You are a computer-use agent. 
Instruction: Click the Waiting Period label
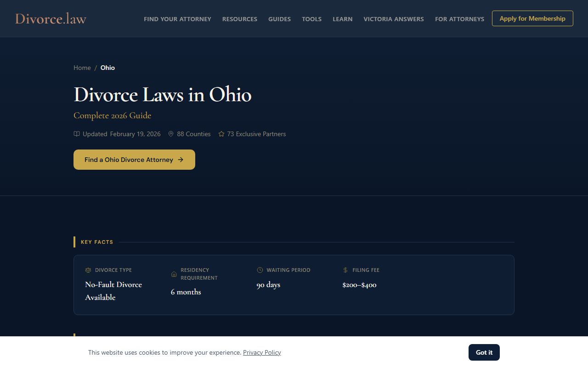pos(288,270)
